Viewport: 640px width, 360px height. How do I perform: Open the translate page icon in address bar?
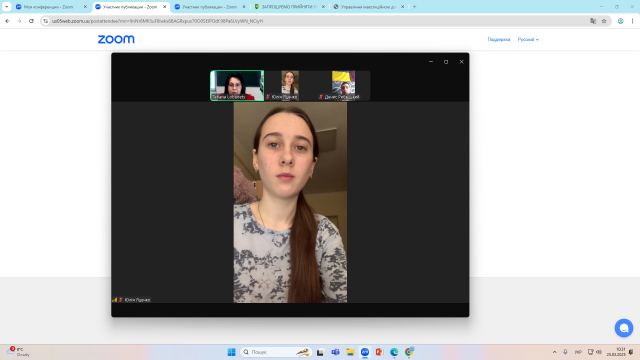coord(593,21)
